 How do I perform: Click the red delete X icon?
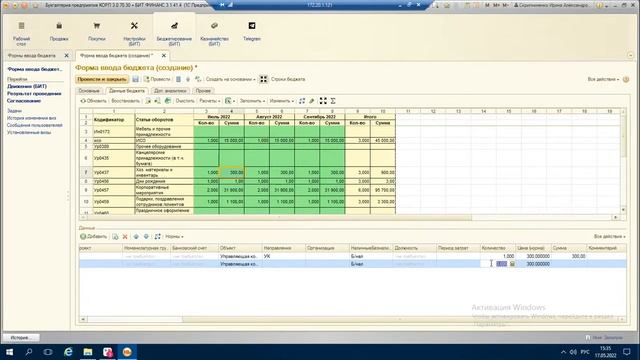pos(125,237)
